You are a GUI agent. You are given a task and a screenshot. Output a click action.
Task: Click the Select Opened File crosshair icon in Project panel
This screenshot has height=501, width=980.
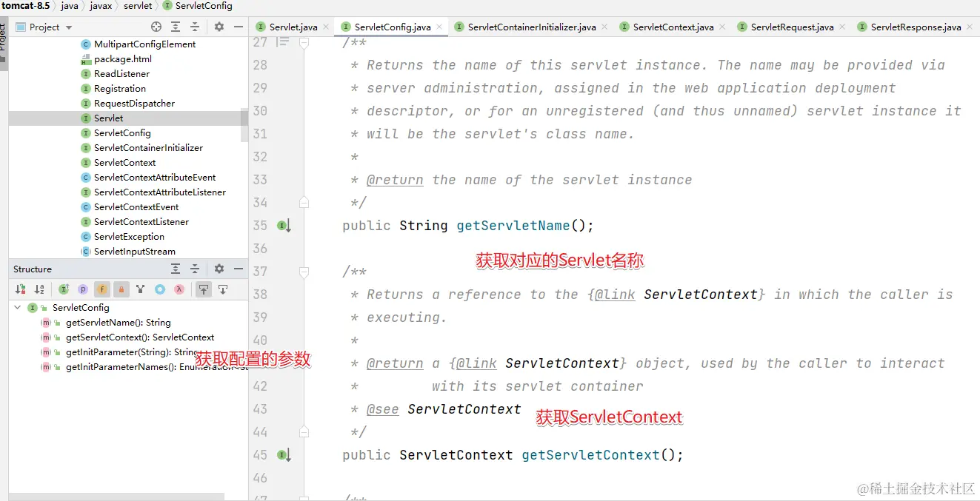[x=156, y=27]
